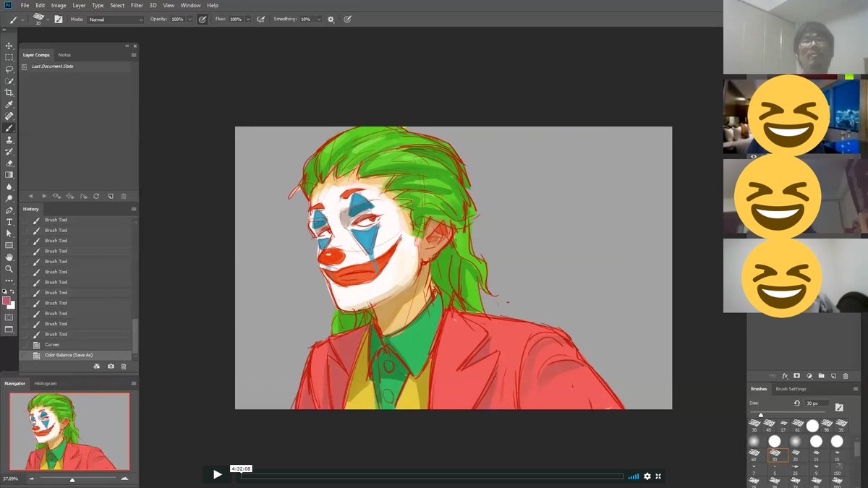Play the video
Screen dimensions: 868x488
217,475
